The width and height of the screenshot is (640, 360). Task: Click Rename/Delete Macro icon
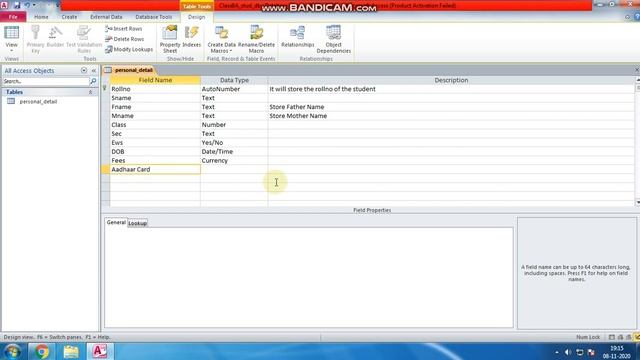tap(256, 39)
